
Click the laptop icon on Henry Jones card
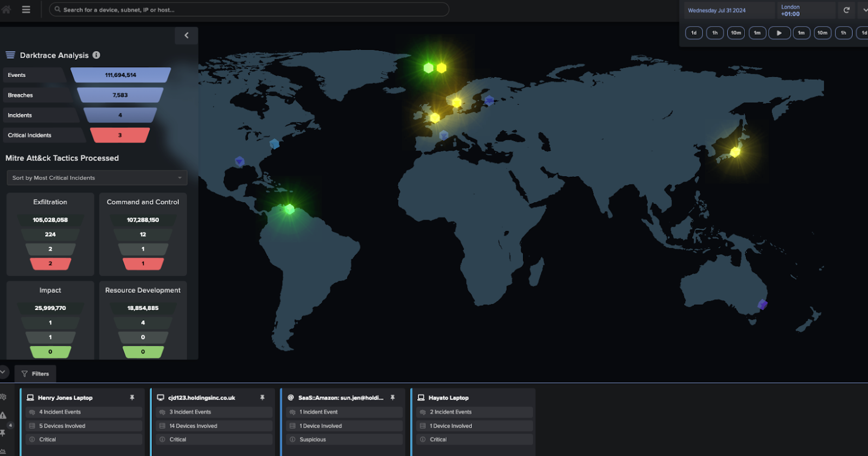[x=30, y=397]
